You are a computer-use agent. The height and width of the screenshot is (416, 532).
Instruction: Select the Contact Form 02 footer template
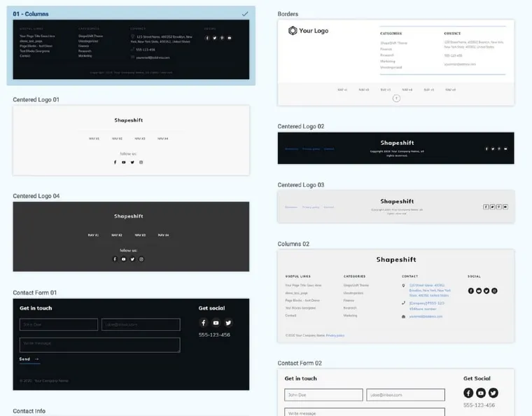coord(396,393)
